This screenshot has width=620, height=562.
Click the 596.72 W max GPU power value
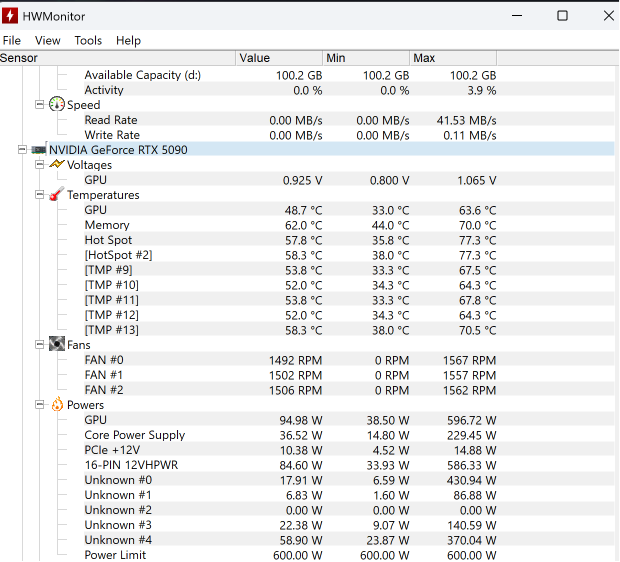click(472, 420)
